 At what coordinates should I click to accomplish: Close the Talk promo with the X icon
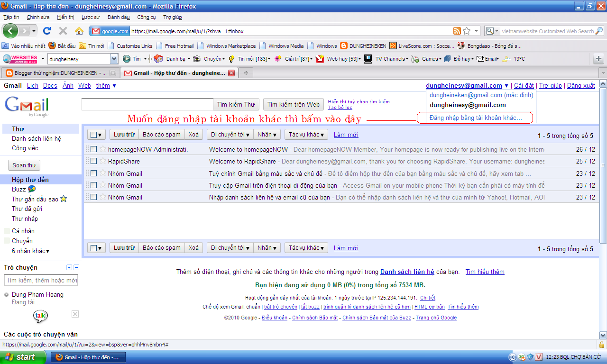[x=75, y=314]
